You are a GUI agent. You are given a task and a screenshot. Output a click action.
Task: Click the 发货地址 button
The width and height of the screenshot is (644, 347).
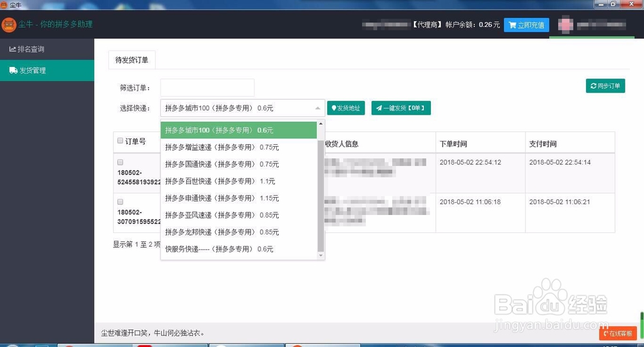(x=346, y=108)
